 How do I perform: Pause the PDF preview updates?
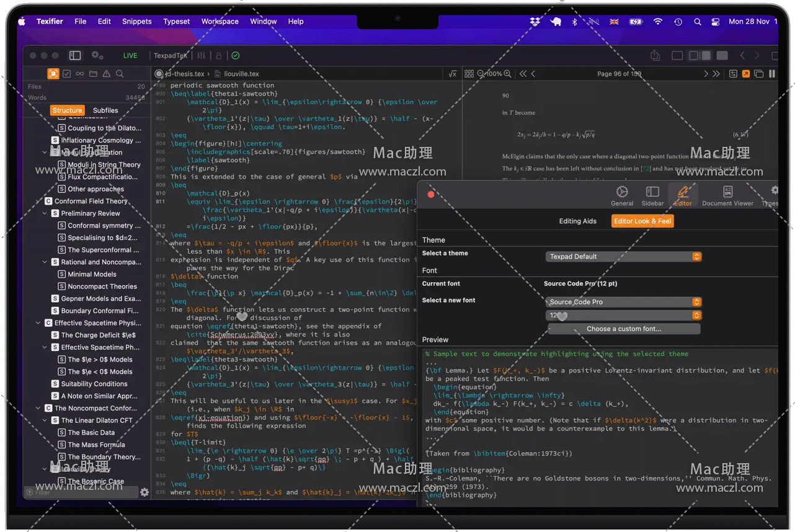[772, 74]
